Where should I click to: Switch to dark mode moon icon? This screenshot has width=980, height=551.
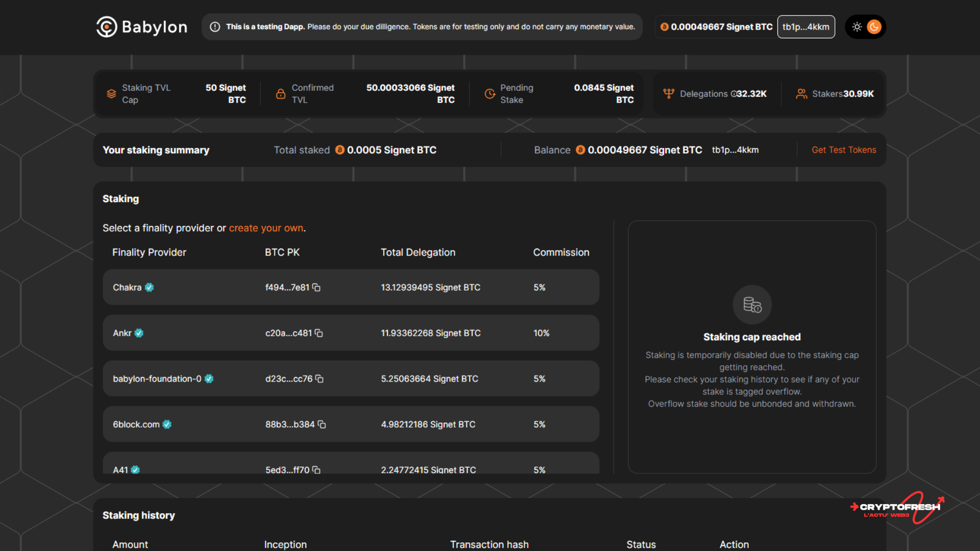pos(874,27)
